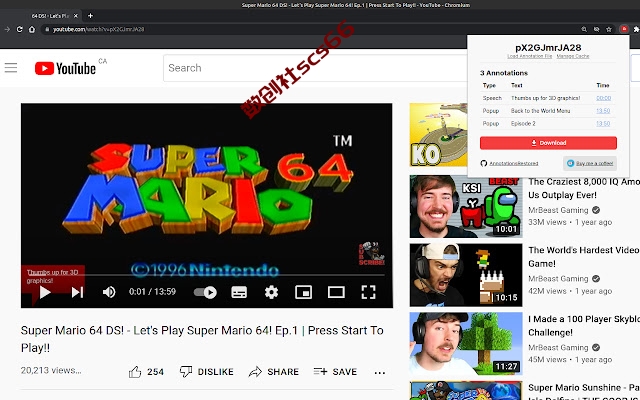Image resolution: width=640 pixels, height=400 pixels.
Task: Focus the YouTube Search box
Action: click(314, 68)
